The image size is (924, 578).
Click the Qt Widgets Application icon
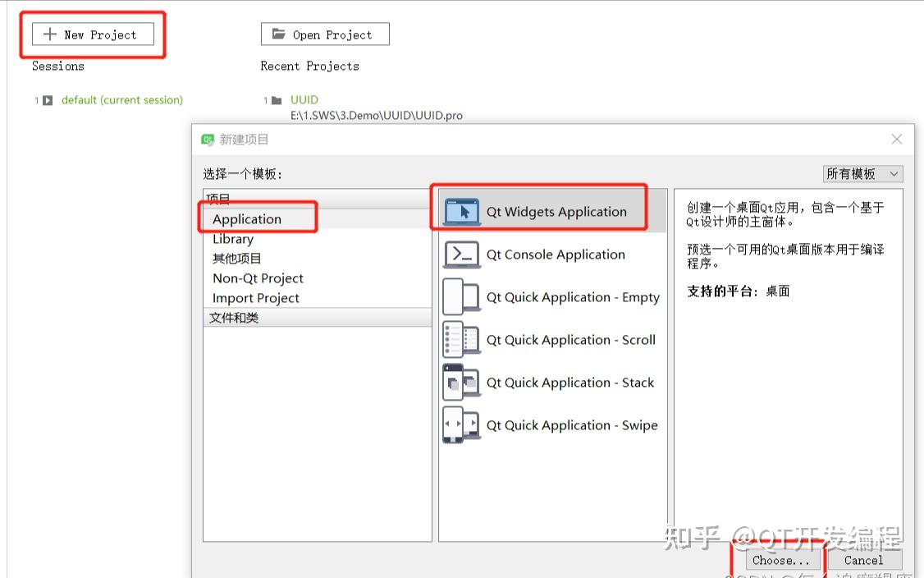pos(461,213)
